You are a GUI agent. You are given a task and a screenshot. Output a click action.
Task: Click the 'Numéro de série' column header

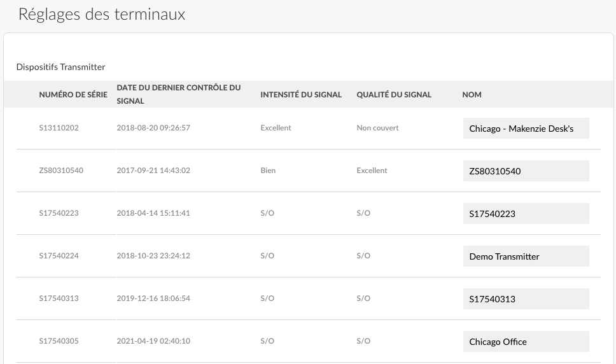(73, 94)
